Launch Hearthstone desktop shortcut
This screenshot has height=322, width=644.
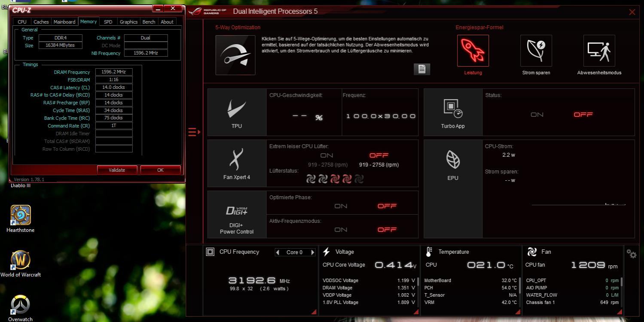point(20,219)
